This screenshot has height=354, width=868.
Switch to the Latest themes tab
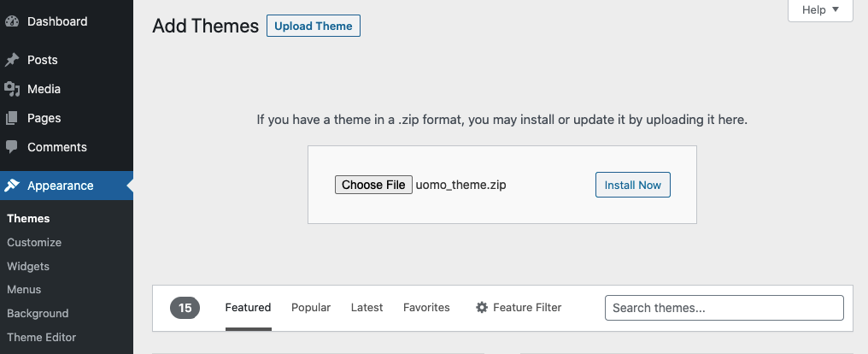coord(367,308)
